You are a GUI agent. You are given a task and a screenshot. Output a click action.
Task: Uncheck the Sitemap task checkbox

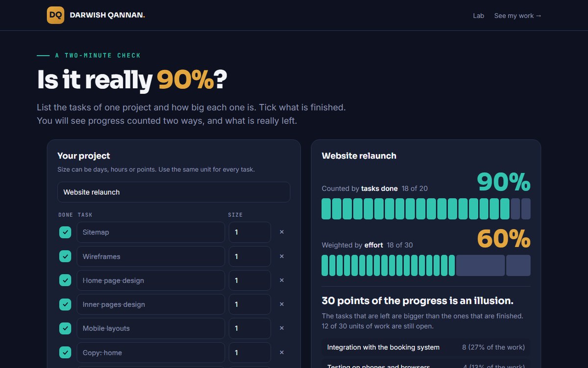tap(65, 232)
